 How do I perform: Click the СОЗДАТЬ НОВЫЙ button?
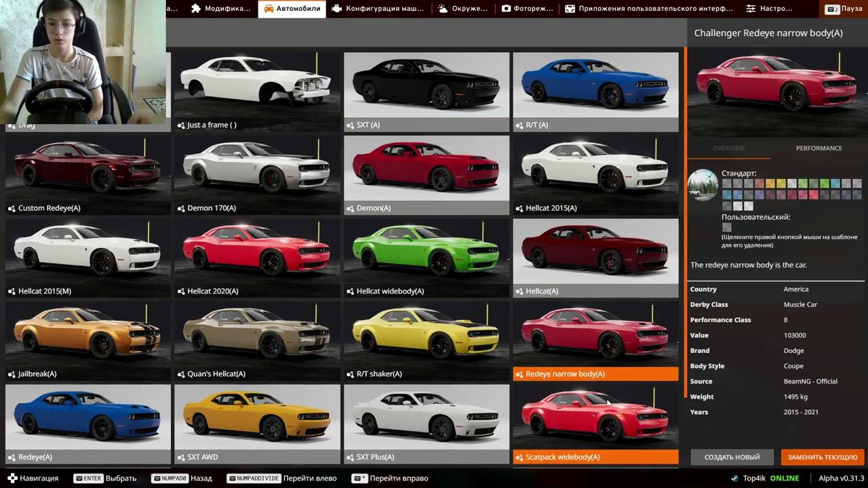pos(732,457)
